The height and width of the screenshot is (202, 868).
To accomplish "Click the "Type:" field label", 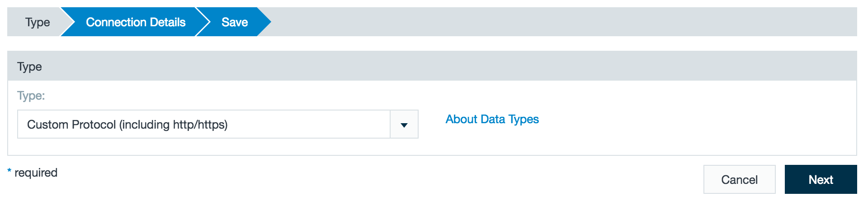I will coord(31,96).
